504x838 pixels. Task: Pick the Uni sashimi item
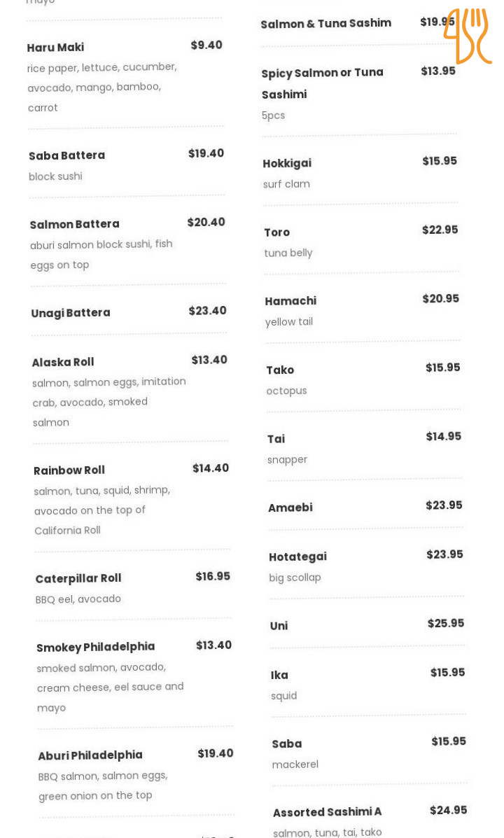click(x=279, y=626)
